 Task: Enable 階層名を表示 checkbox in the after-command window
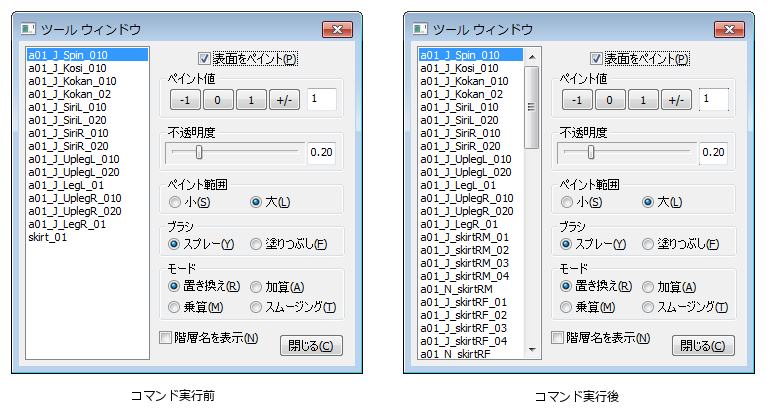(558, 338)
